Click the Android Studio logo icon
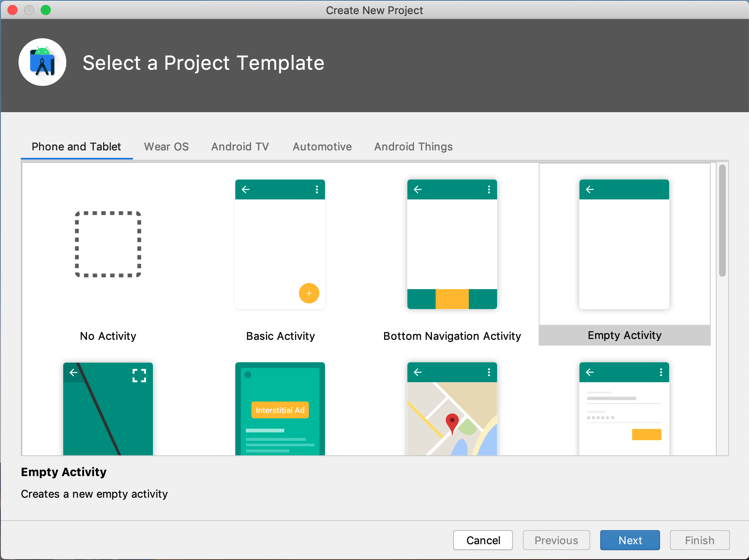Screen dimensions: 749x560 point(42,62)
